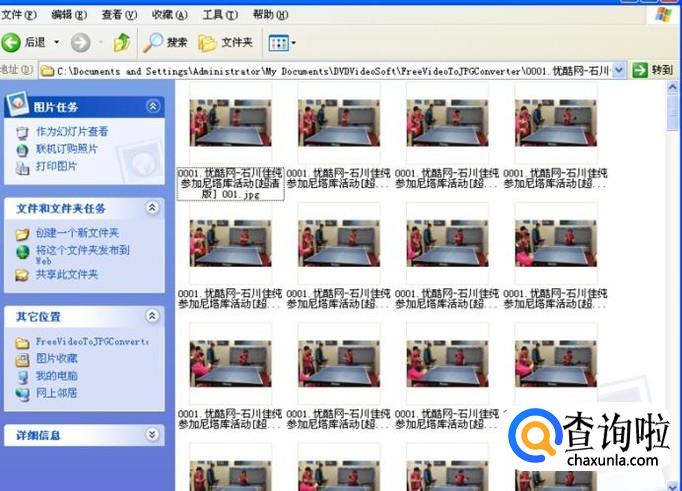682x491 pixels.
Task: Open the 文件(F) menu
Action: click(x=18, y=15)
